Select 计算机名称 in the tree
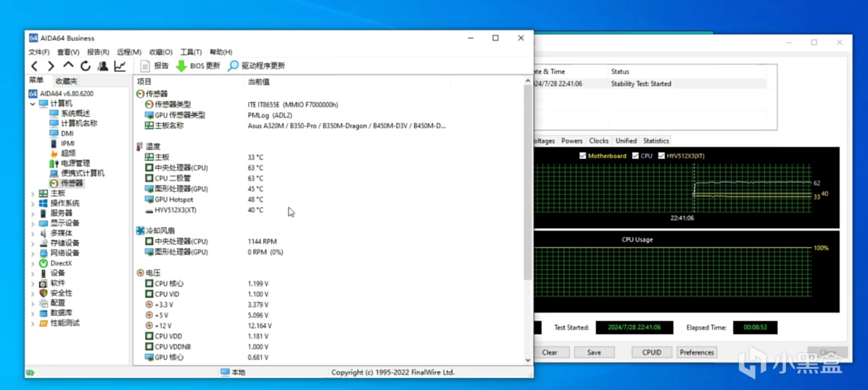The image size is (868, 390). 79,123
